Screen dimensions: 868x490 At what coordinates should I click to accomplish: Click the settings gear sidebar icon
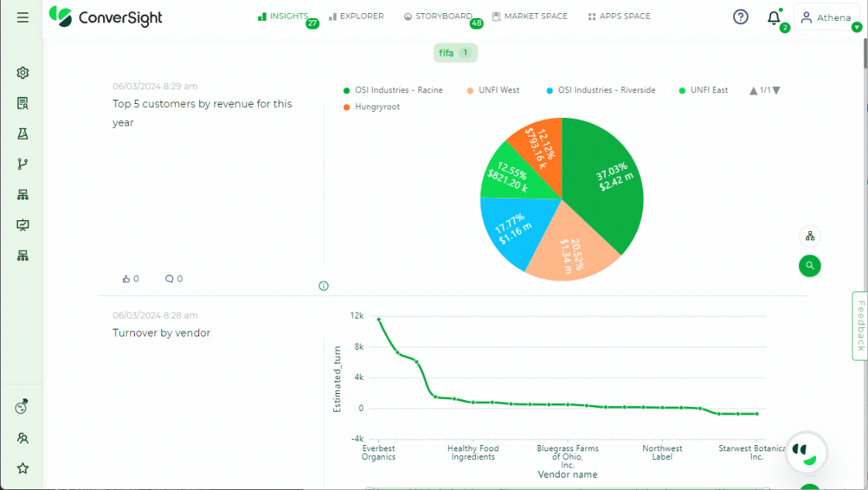click(22, 73)
